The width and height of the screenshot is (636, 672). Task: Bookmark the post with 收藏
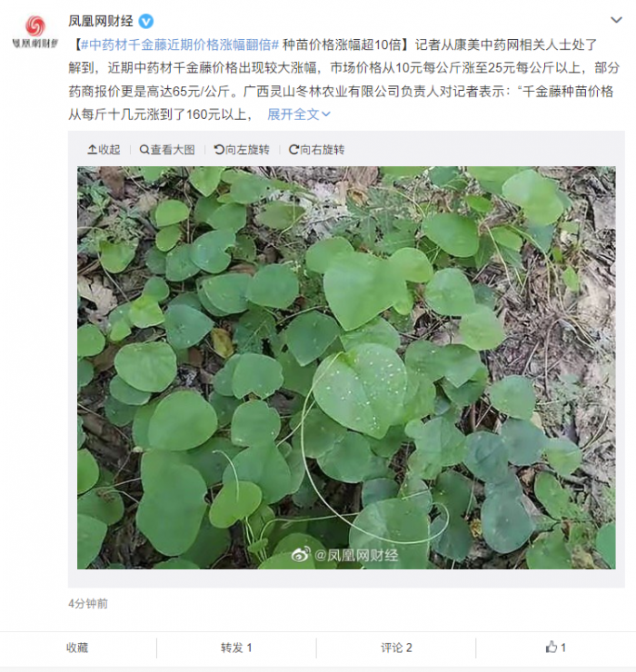77,647
